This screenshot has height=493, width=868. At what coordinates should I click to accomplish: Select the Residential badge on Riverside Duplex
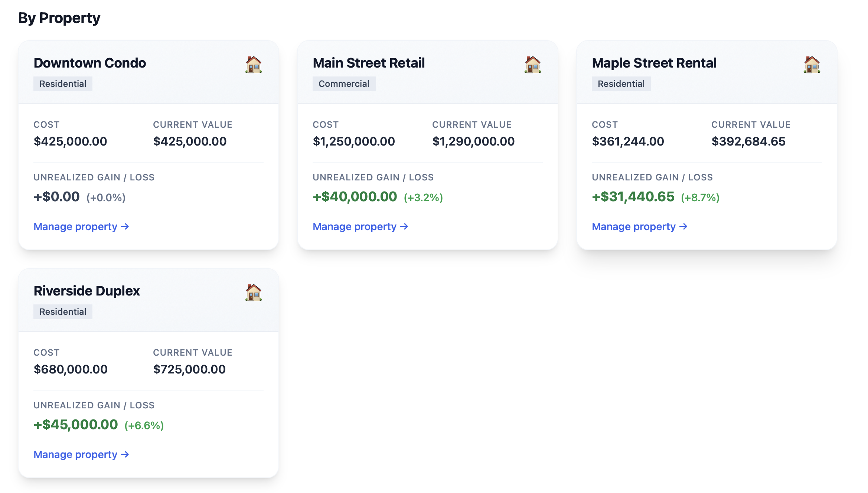pyautogui.click(x=63, y=311)
